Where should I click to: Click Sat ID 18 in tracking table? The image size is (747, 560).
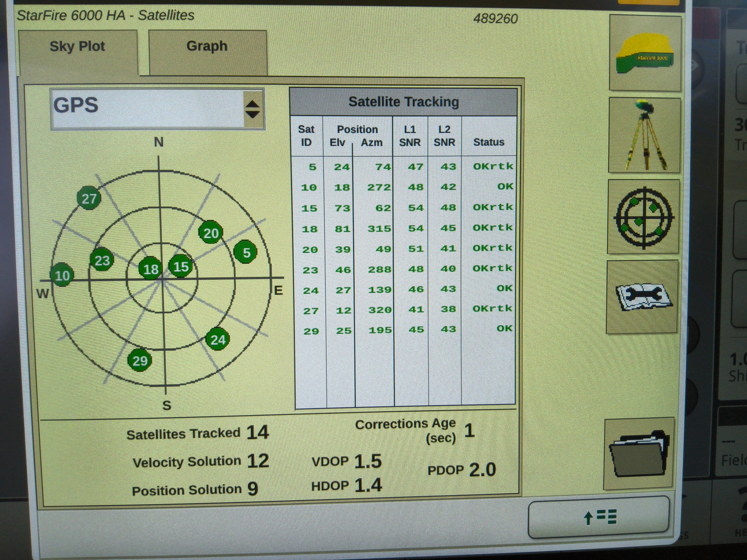(310, 229)
